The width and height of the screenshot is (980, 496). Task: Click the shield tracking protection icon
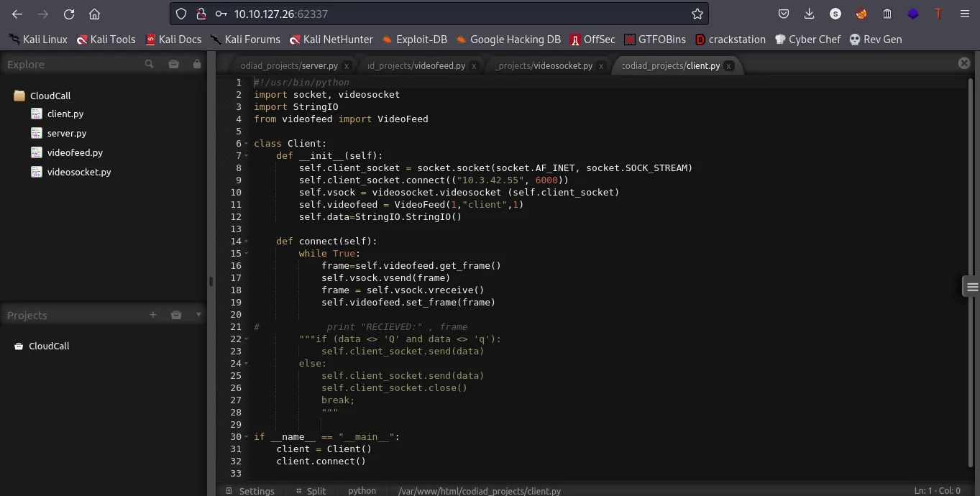pos(181,14)
